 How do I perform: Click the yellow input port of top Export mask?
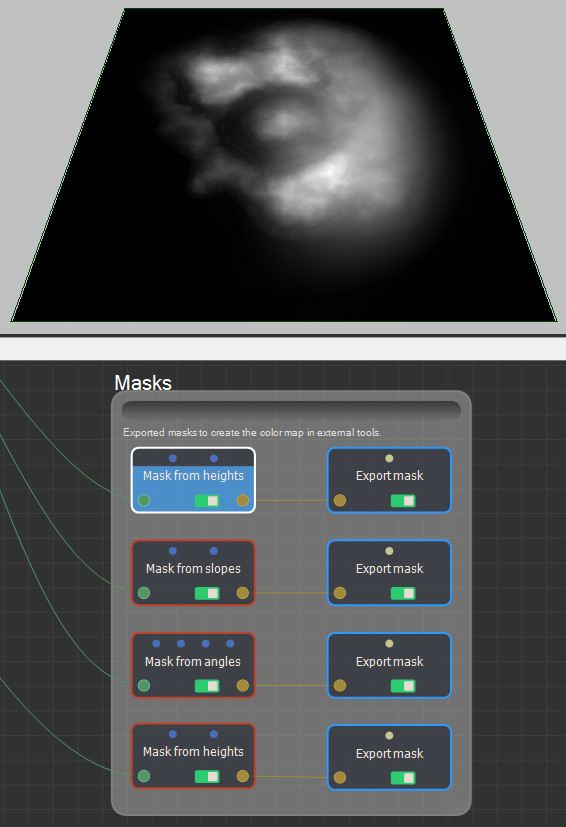(340, 500)
